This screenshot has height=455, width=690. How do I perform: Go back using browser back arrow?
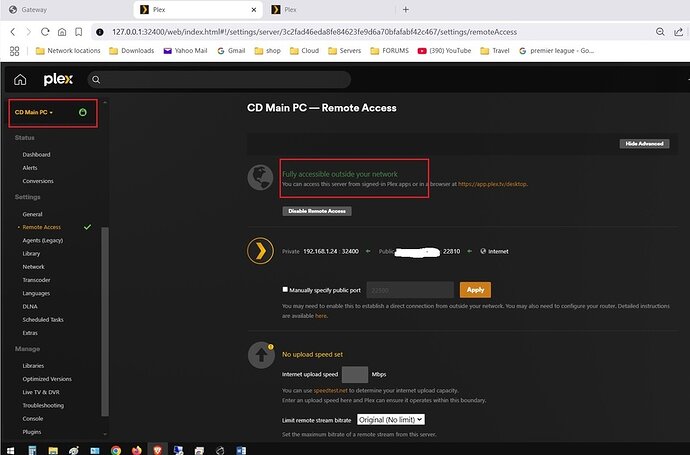(x=13, y=32)
